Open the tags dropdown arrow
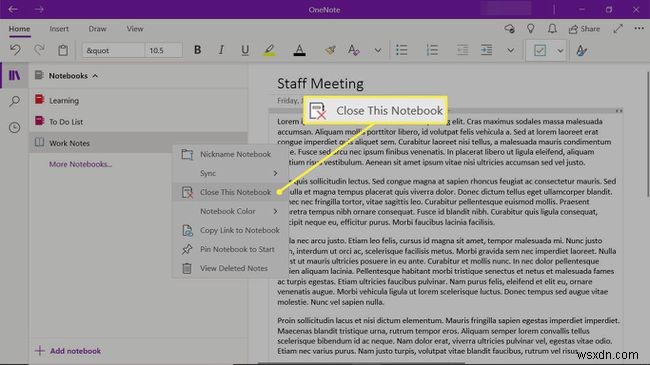Screen dimensions: 650x365 click(560, 51)
